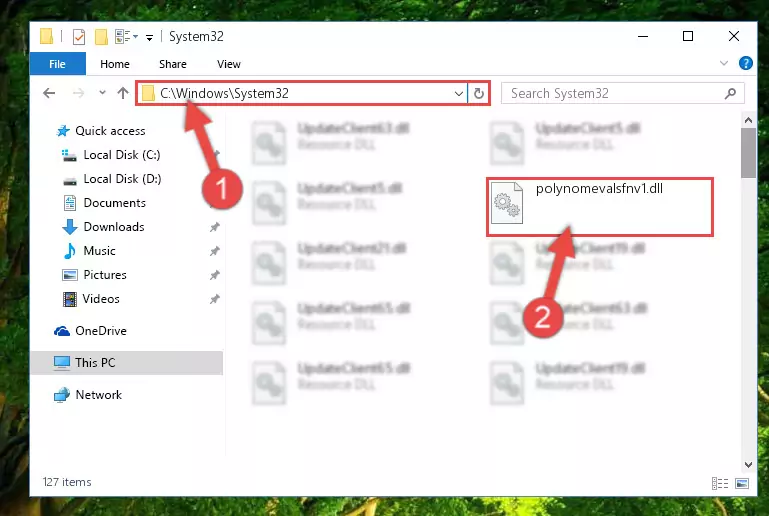The width and height of the screenshot is (769, 516).
Task: Switch to the Share ribbon tab
Action: (x=173, y=64)
